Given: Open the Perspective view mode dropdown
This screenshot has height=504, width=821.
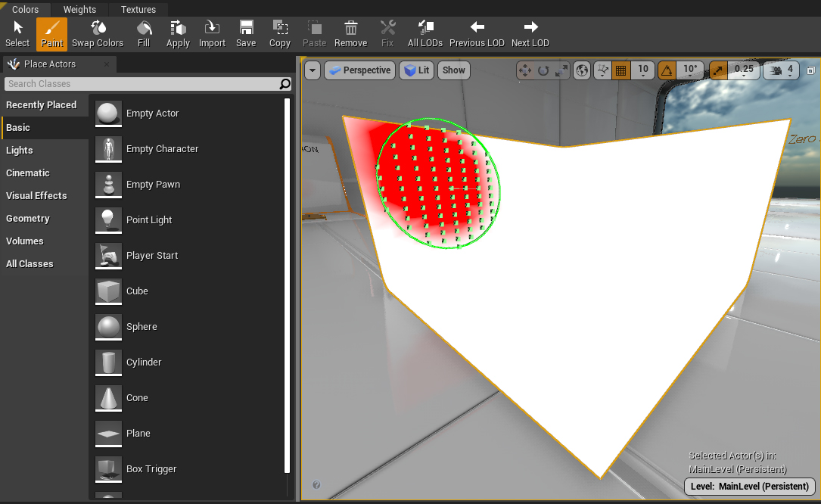Looking at the screenshot, I should [x=359, y=70].
